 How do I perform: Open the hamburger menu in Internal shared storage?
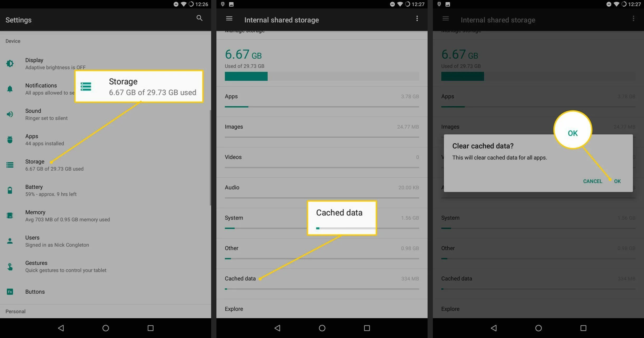point(229,18)
